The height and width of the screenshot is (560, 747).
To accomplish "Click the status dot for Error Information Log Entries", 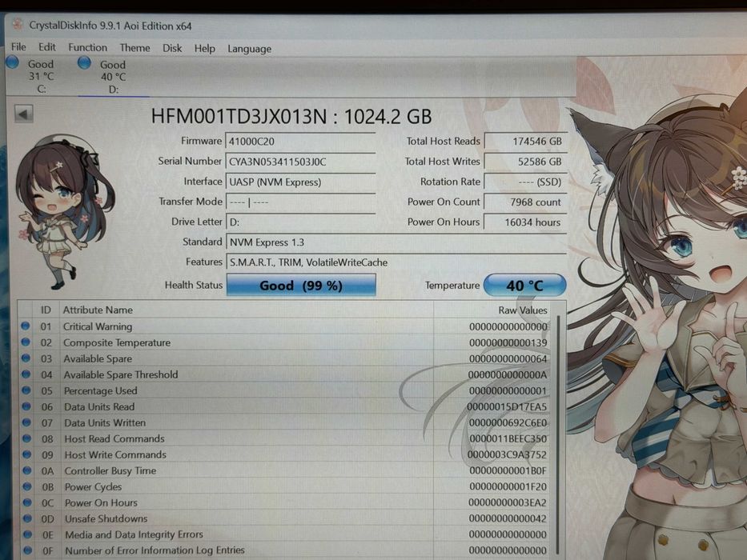I will (x=28, y=550).
